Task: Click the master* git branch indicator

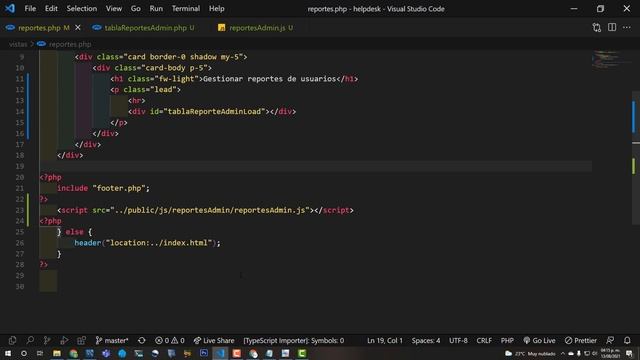Action: (x=112, y=340)
